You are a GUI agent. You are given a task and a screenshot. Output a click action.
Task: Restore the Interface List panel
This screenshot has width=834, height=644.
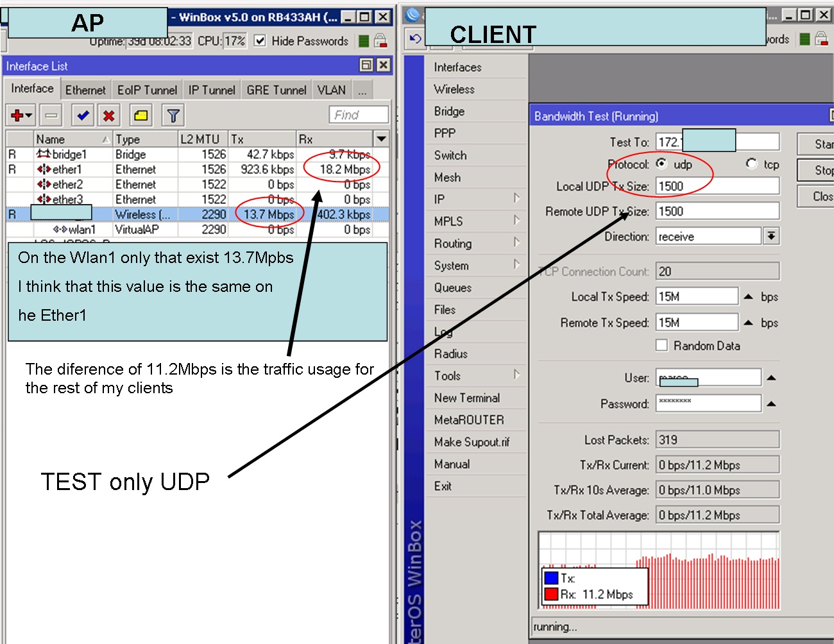coord(366,65)
